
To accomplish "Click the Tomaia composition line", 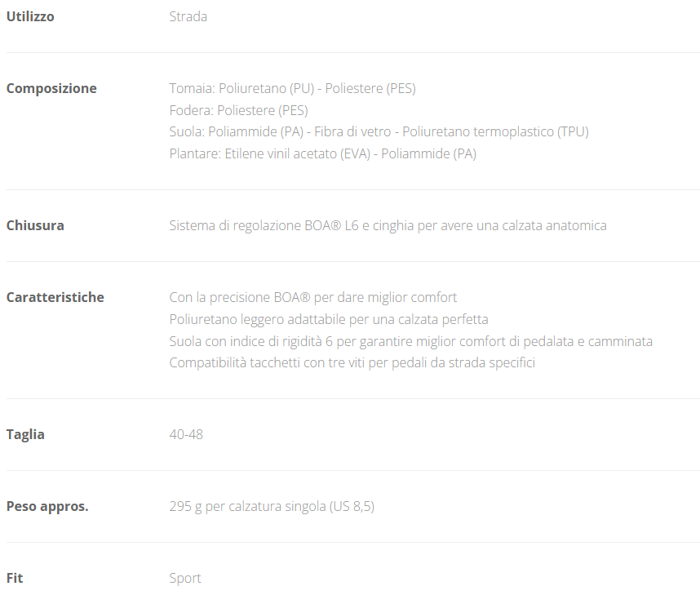I will (x=292, y=88).
